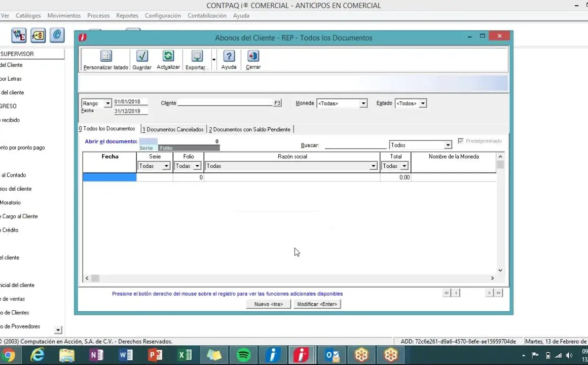
Task: Close the listing with the Cerrar icon
Action: (x=253, y=56)
